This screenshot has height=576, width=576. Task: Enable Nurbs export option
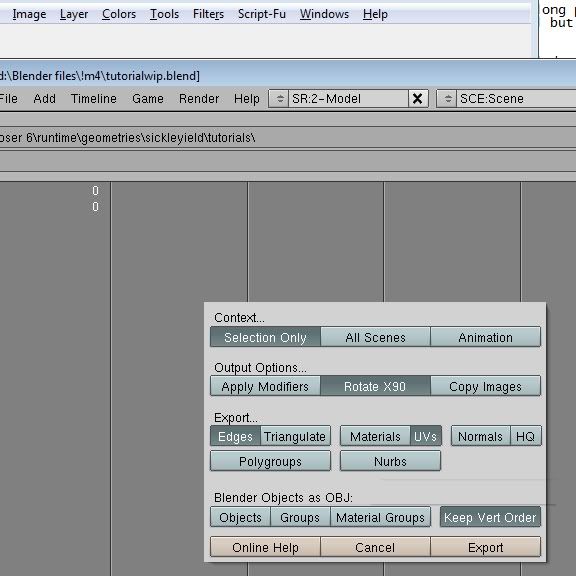click(x=390, y=461)
